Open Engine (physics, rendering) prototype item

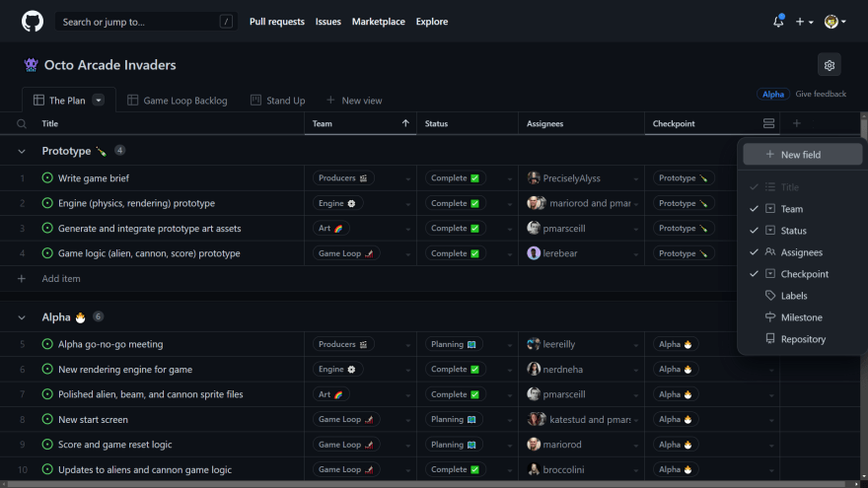pyautogui.click(x=136, y=203)
